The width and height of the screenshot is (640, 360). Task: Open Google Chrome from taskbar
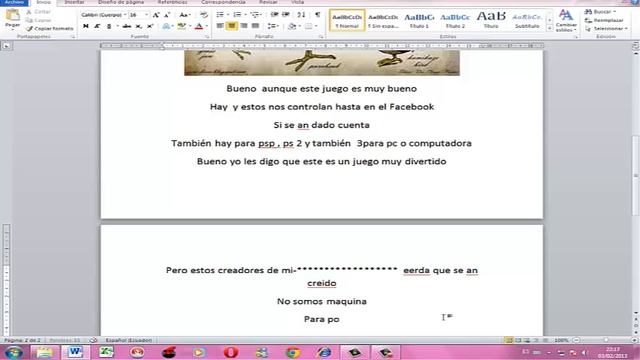tap(293, 352)
